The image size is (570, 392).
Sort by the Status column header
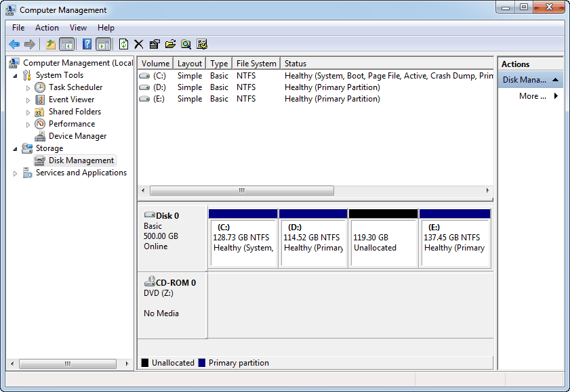click(x=387, y=64)
